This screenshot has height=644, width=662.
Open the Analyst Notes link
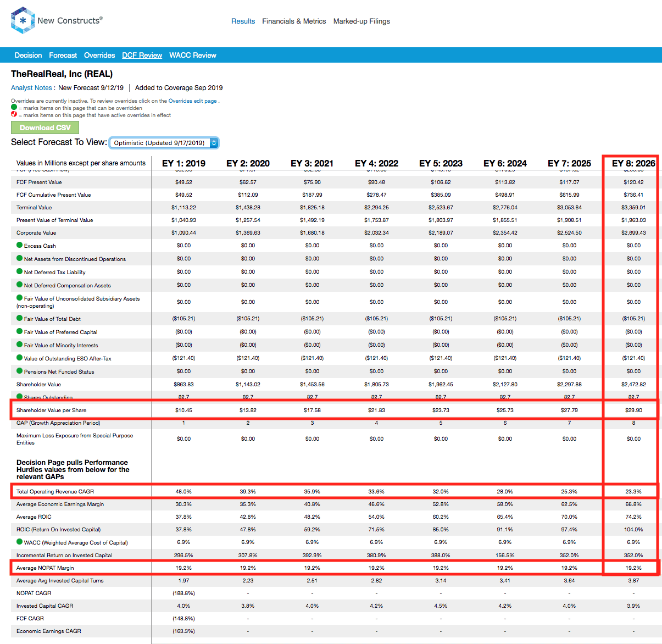tap(31, 88)
